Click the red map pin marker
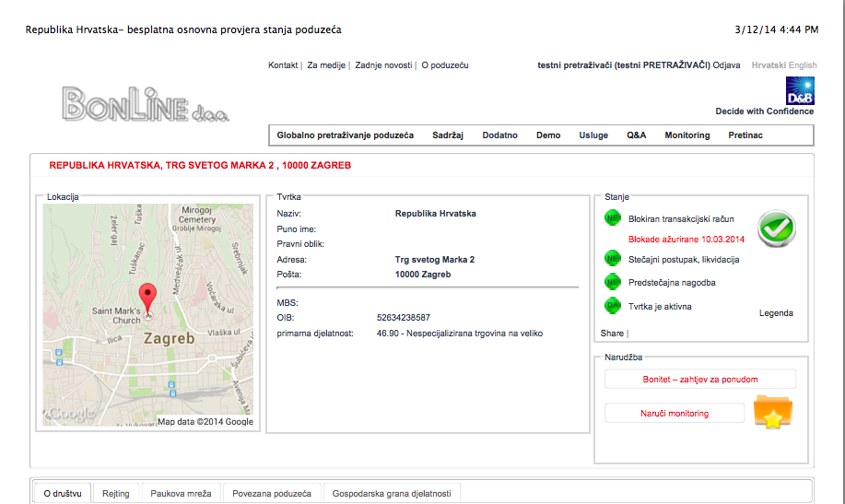This screenshot has height=504, width=845. pyautogui.click(x=147, y=301)
